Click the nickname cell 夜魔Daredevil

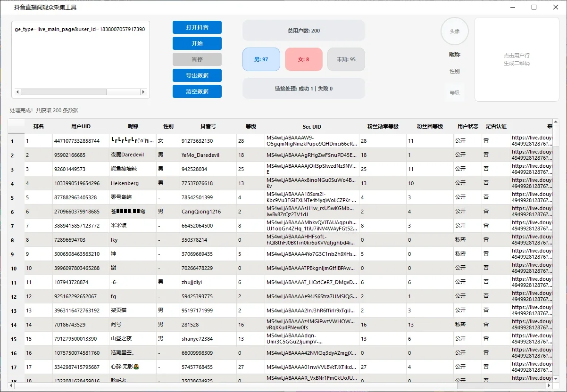coord(133,155)
